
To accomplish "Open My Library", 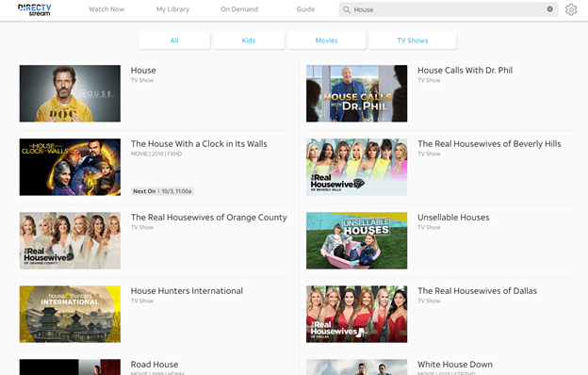I will coord(172,9).
